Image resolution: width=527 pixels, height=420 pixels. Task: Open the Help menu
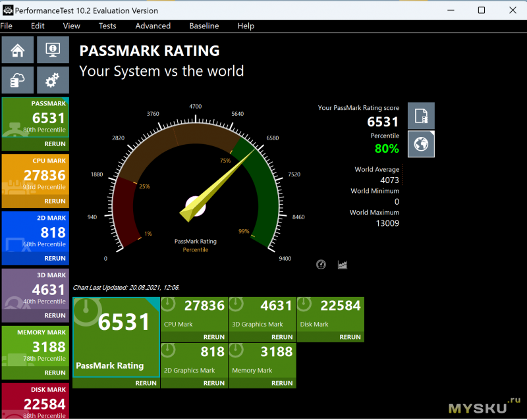pos(246,26)
